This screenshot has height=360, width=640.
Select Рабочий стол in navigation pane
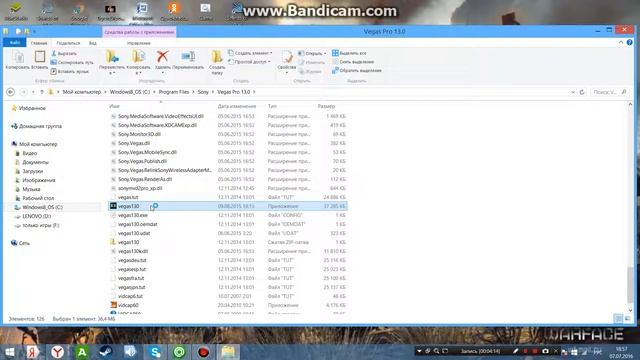38,198
